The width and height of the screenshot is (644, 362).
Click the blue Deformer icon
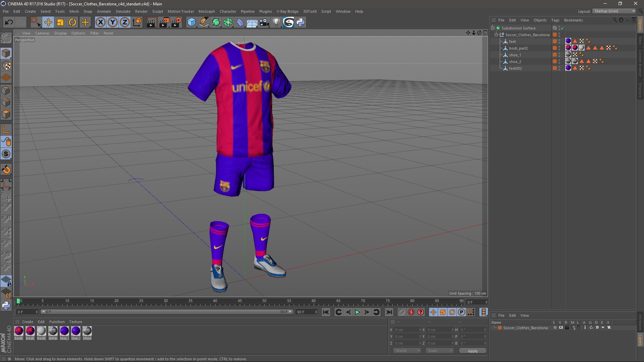pyautogui.click(x=240, y=22)
